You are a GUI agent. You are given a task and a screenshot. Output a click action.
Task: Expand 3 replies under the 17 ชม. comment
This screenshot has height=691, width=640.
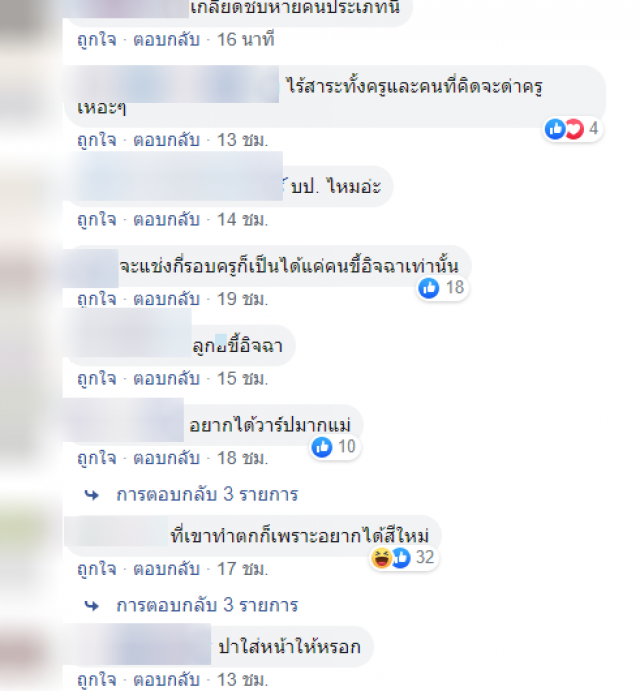pos(207,606)
